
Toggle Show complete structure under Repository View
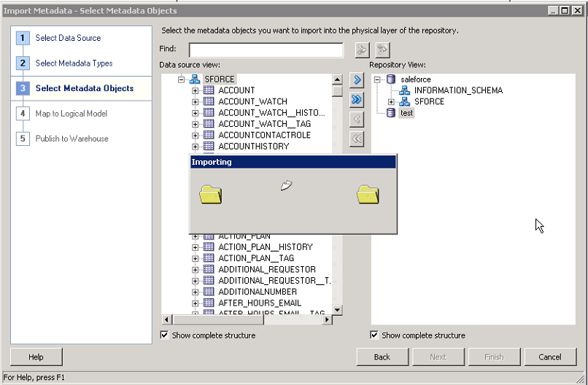point(375,335)
